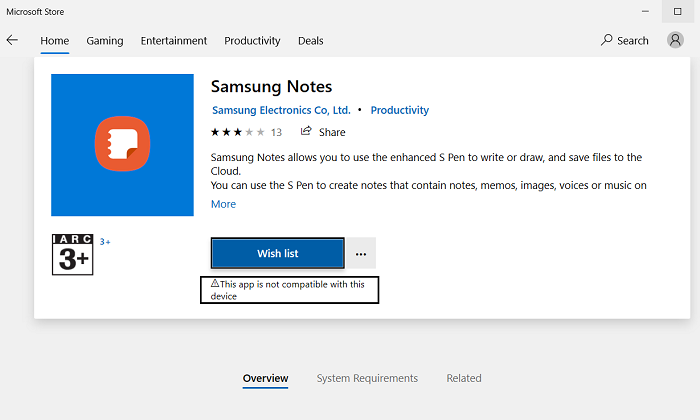
Task: Open the three-dots more options button
Action: pos(361,254)
